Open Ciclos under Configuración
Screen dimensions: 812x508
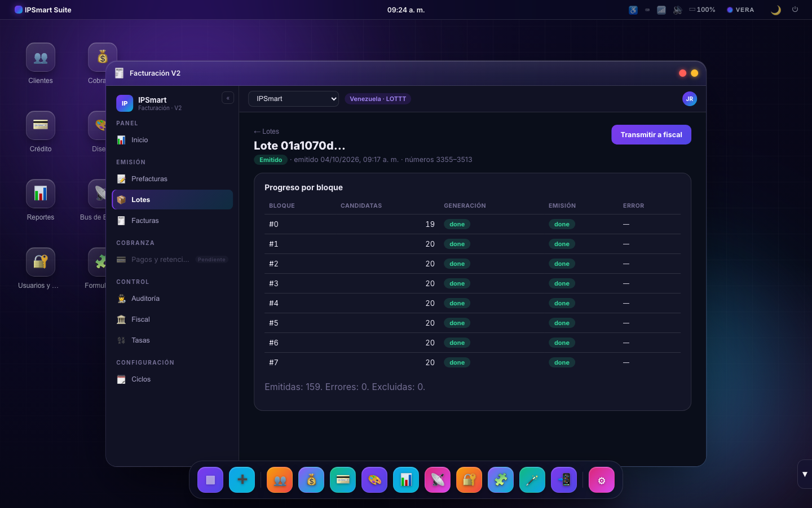[x=173, y=379]
